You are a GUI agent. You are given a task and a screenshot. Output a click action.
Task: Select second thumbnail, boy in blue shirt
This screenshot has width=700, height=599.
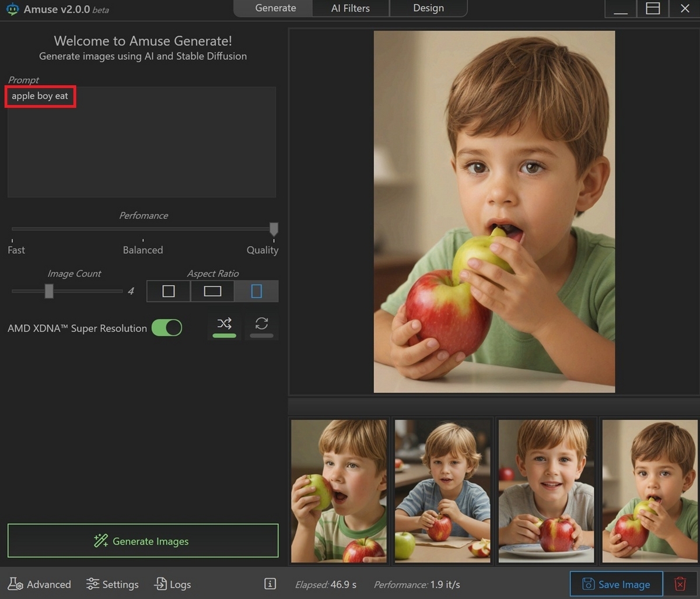[x=443, y=491]
